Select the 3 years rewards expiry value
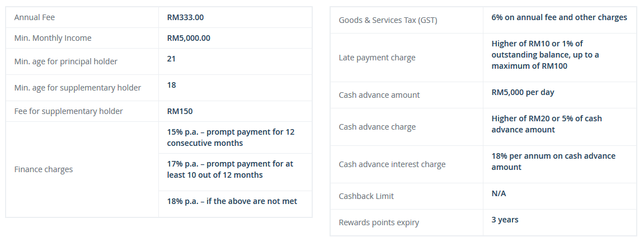Screen dimensions: 644x242 [505, 220]
